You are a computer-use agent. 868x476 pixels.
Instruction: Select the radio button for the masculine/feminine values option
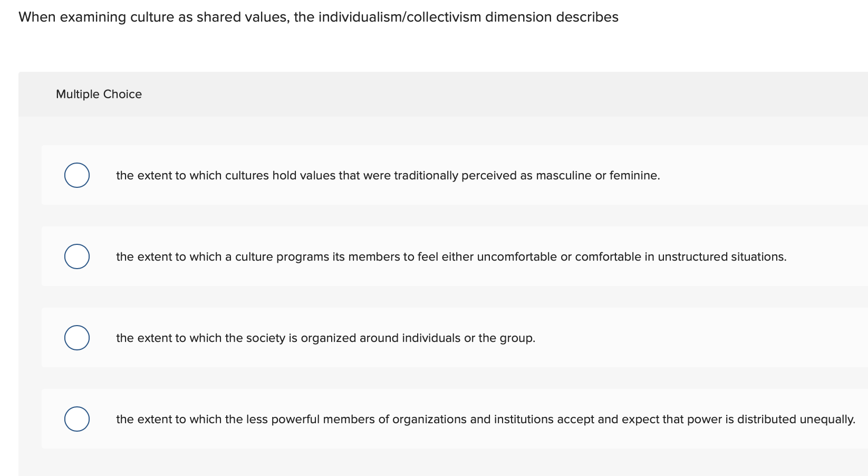tap(76, 175)
